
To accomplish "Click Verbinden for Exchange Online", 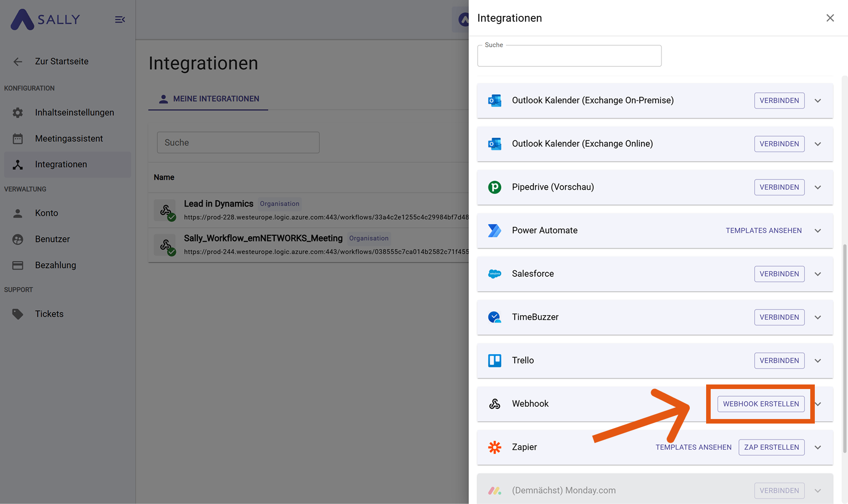I will (x=779, y=144).
